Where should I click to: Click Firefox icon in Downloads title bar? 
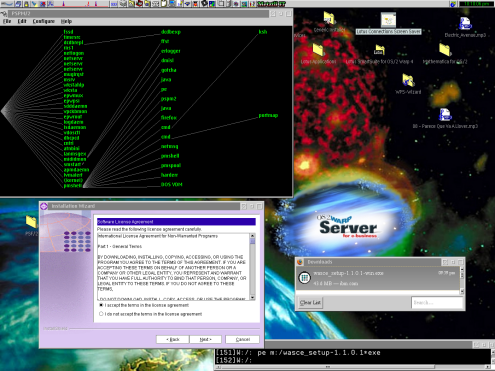[300, 262]
